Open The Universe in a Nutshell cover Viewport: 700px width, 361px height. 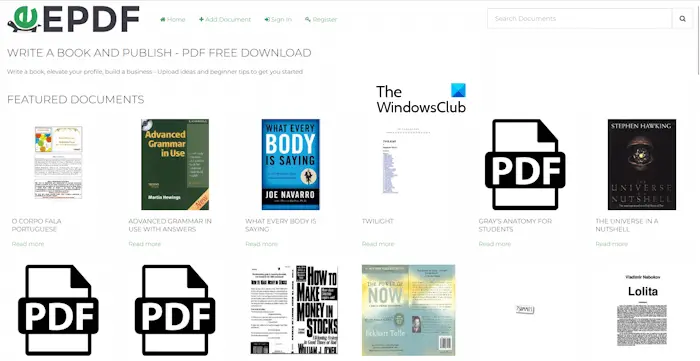(642, 164)
